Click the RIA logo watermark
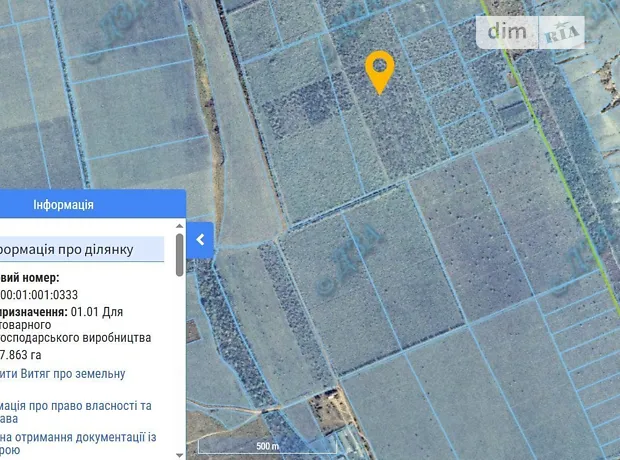 point(563,34)
